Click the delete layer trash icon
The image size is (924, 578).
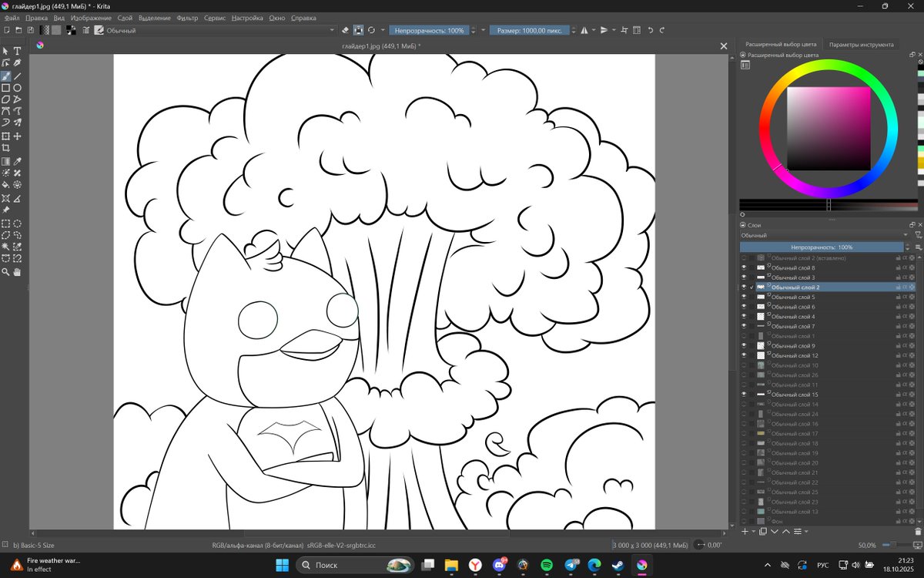pos(918,531)
